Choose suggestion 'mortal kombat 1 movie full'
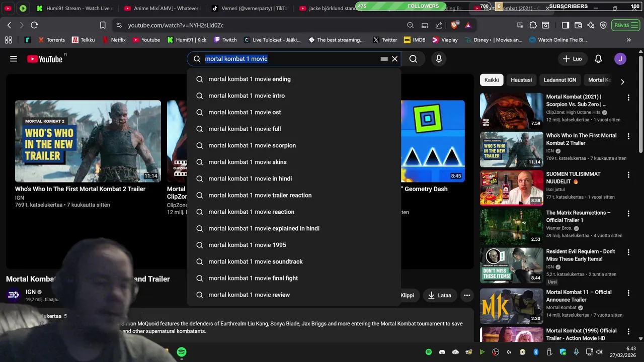 tap(294, 129)
